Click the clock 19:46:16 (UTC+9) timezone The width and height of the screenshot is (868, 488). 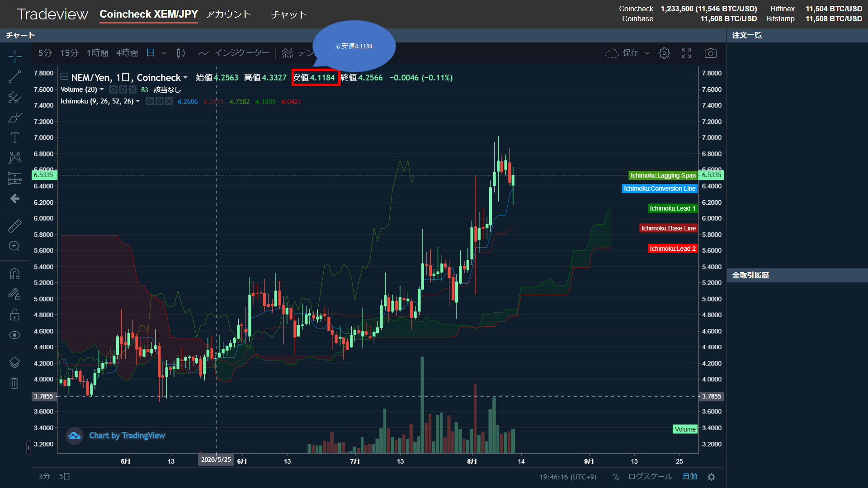pos(568,477)
